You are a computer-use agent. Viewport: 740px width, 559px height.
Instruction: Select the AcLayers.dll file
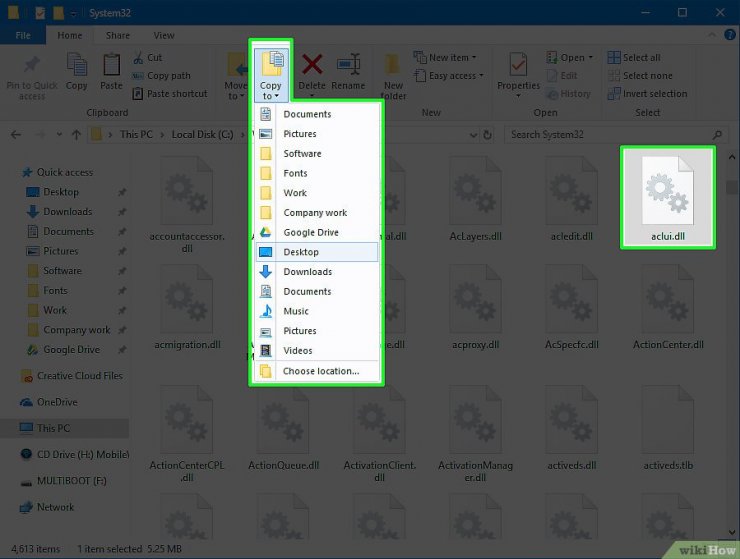(475, 199)
